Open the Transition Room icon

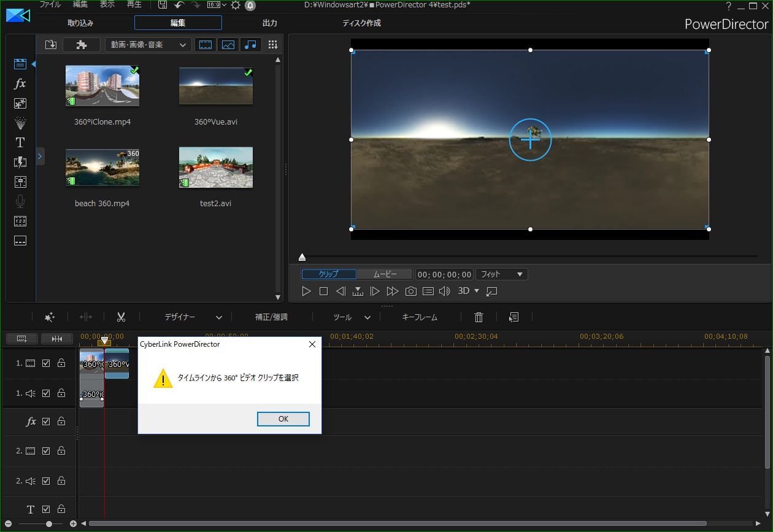[x=20, y=162]
